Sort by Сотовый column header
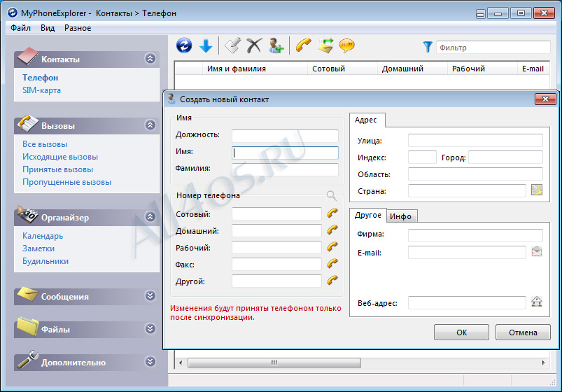 coord(342,69)
